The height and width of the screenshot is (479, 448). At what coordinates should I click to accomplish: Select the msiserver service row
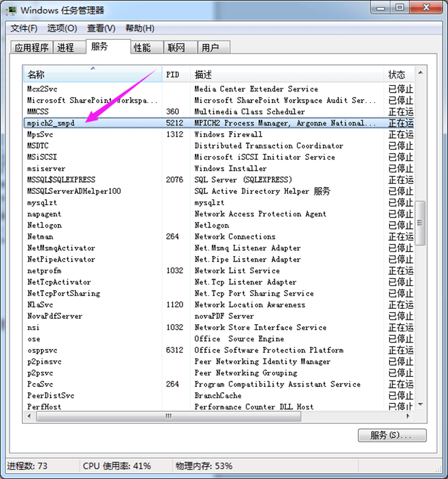tap(219, 168)
